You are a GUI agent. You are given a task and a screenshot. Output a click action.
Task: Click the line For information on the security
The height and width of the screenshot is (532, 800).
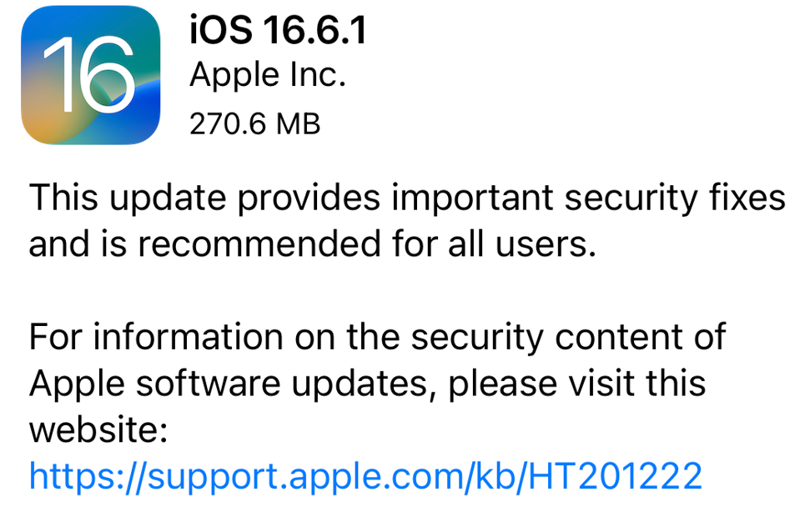coord(378,337)
